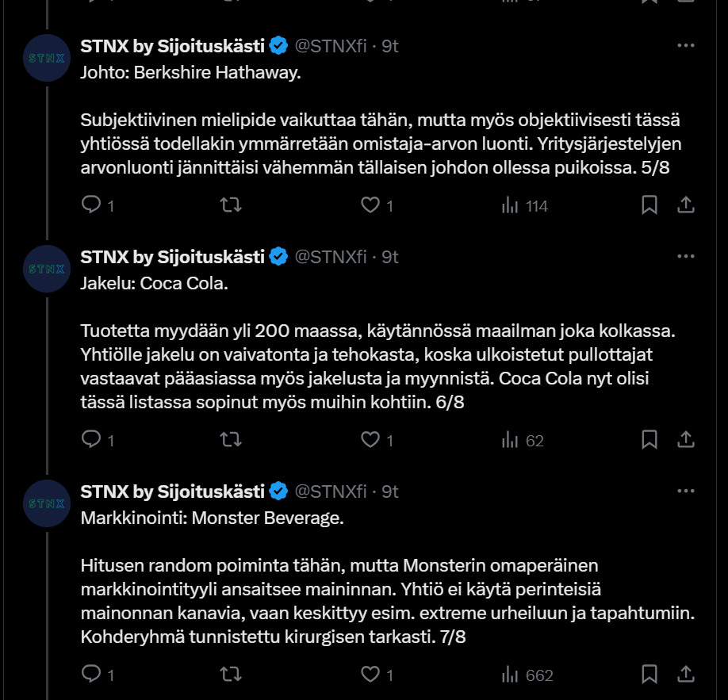Bookmark the Berkshire Hathaway tweet
Viewport: 728px width, 700px height.
(649, 205)
